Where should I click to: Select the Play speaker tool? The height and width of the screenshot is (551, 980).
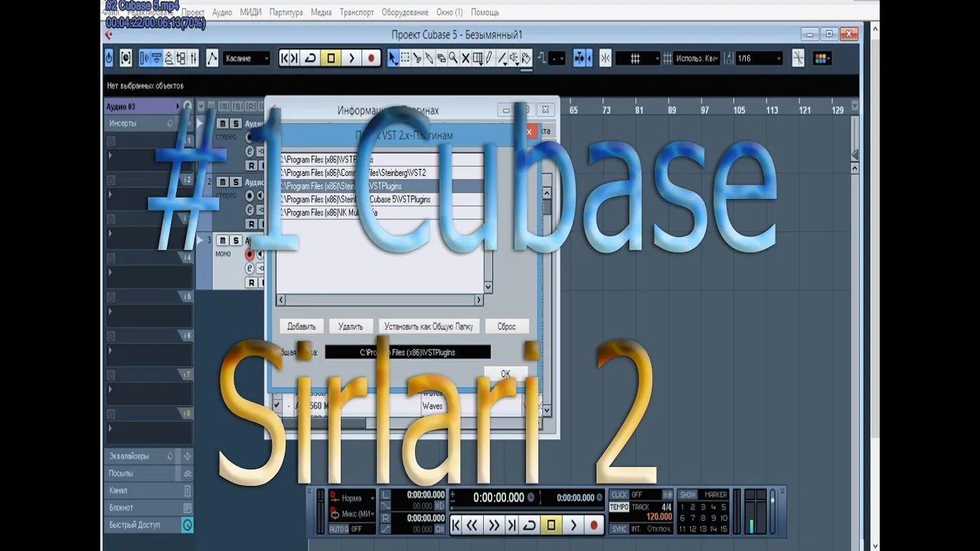pyautogui.click(x=514, y=58)
